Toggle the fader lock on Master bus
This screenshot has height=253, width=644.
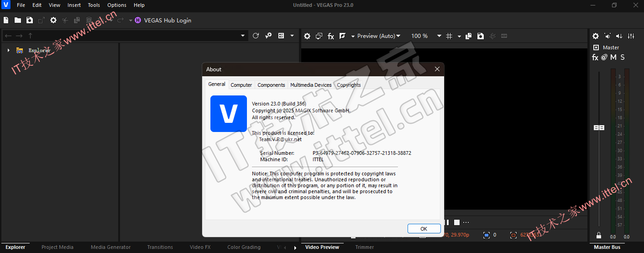click(x=599, y=235)
